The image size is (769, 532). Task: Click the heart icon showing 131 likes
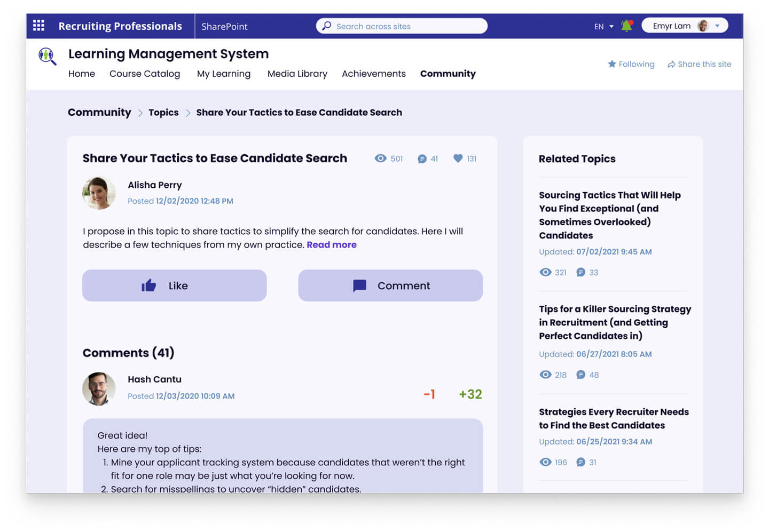click(458, 158)
